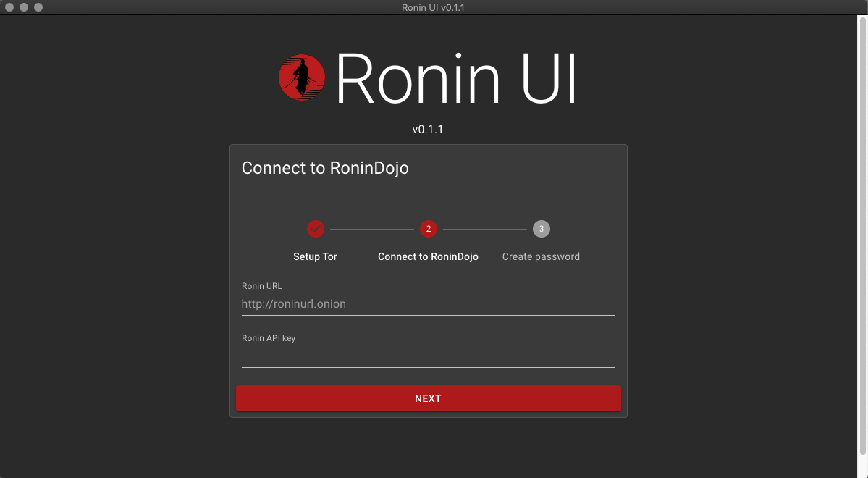Click the "Ronin API key" field label
Viewport: 868px width, 478px height.
click(x=269, y=338)
